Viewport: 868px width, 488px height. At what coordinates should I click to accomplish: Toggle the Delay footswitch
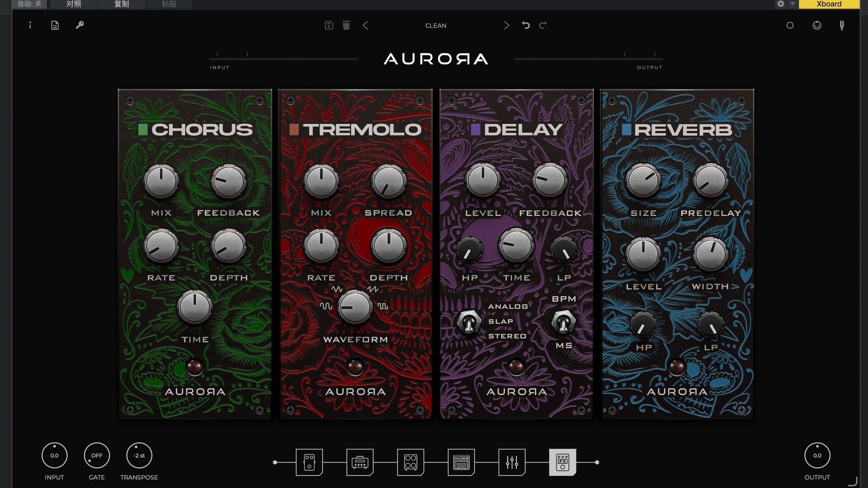(x=516, y=367)
